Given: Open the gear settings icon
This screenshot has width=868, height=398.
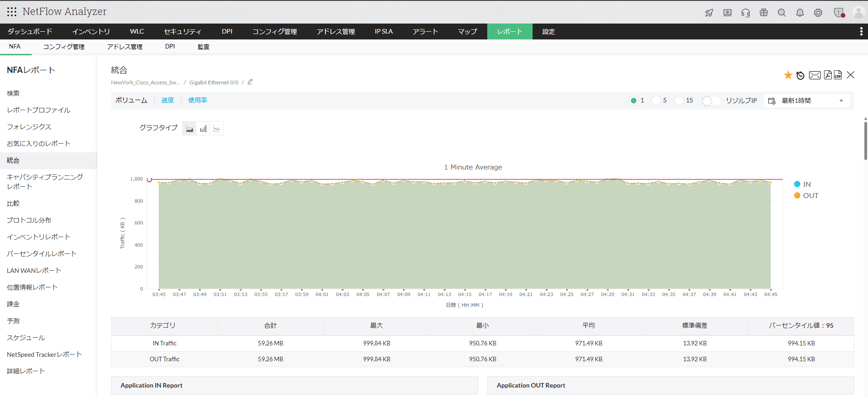Looking at the screenshot, I should [x=818, y=13].
